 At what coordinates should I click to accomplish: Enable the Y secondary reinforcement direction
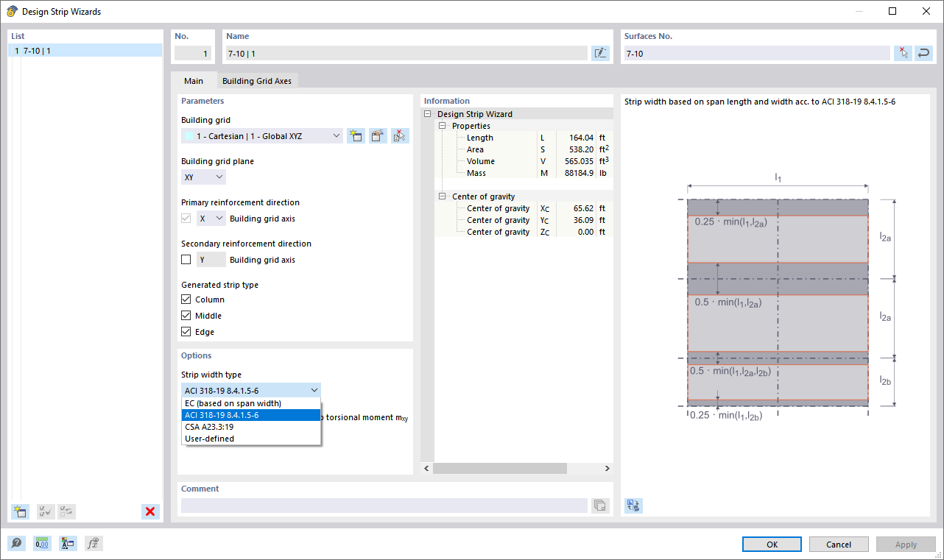(x=186, y=259)
